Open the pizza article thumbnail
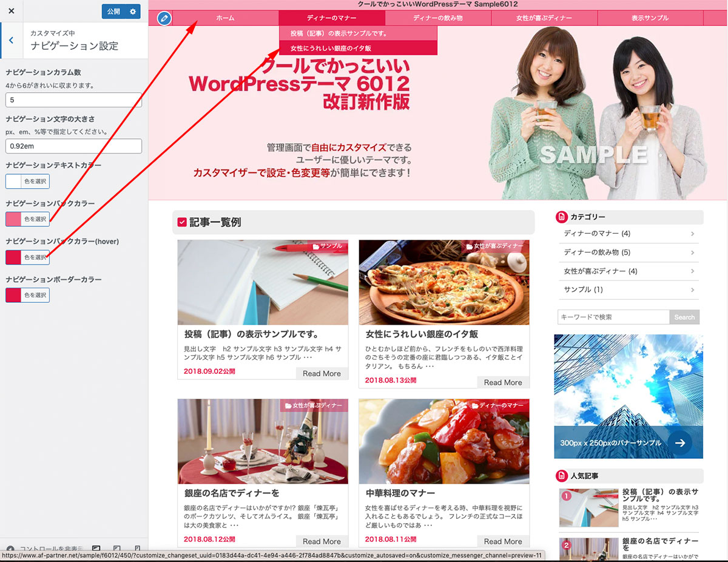Screen dimensions: 728x562 444,282
